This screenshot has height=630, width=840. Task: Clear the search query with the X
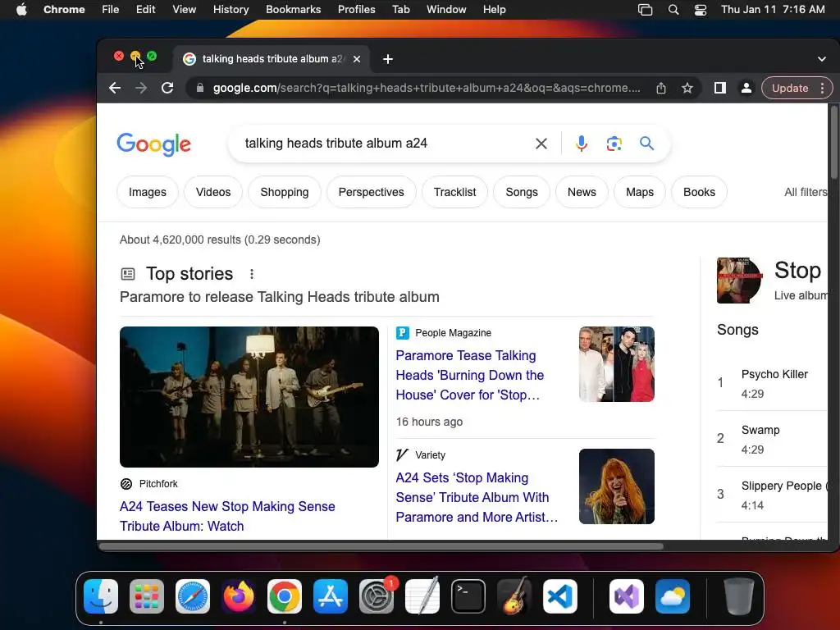click(541, 143)
